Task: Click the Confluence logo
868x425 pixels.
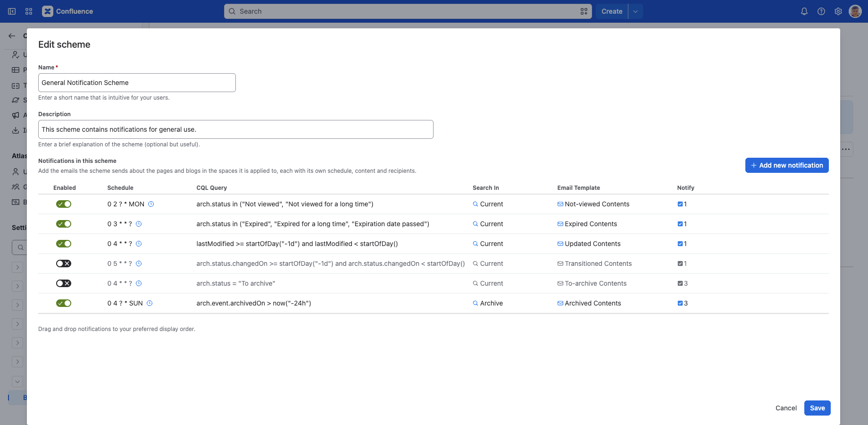Action: (x=67, y=11)
